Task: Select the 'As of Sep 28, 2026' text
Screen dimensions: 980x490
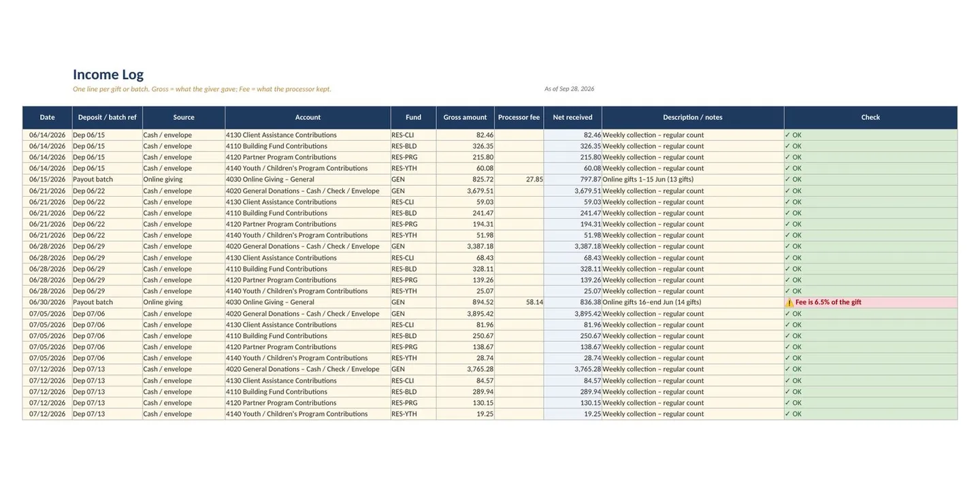Action: click(569, 89)
